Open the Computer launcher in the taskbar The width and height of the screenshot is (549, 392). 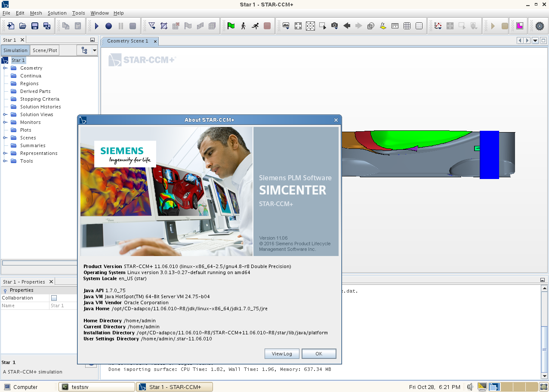(x=21, y=387)
